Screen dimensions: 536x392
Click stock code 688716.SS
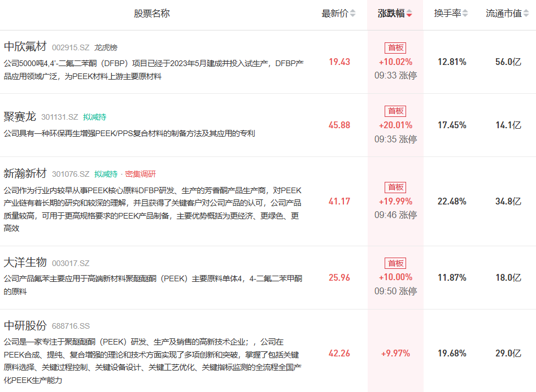pyautogui.click(x=71, y=326)
